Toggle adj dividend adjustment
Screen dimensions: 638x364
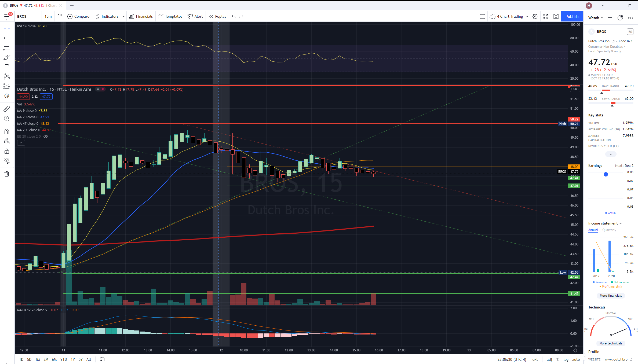click(x=549, y=359)
